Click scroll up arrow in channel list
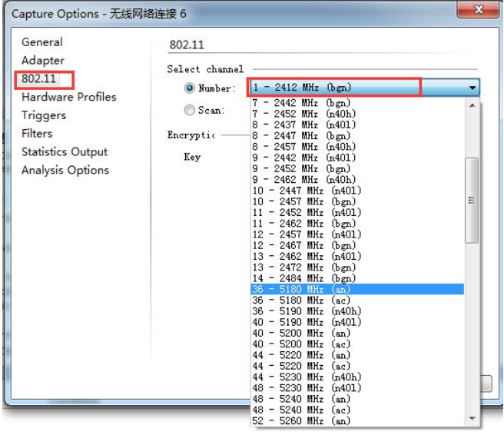 pos(472,105)
